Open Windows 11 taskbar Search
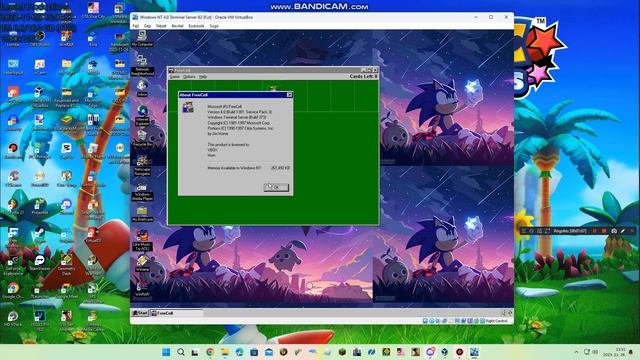Viewport: 640px width, 360px height. [x=181, y=352]
